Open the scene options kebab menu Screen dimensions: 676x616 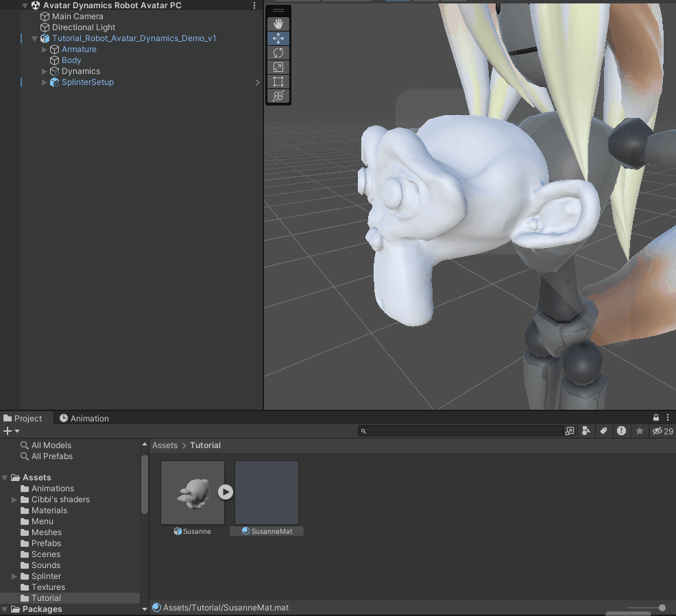click(x=254, y=5)
